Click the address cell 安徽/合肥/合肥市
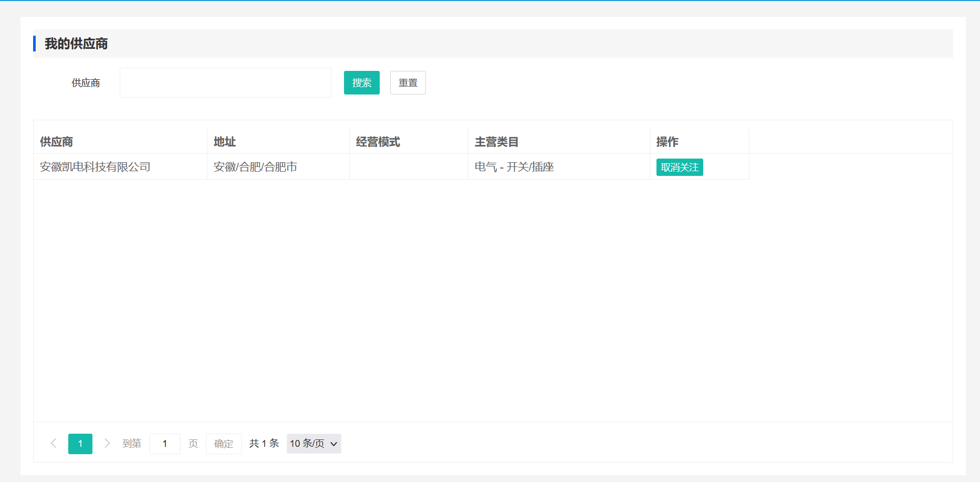 (255, 167)
